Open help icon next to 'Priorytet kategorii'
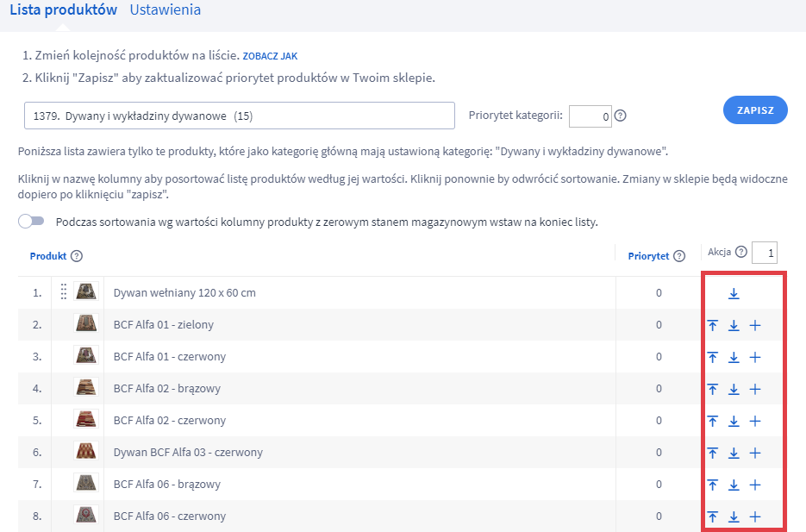Image resolution: width=806 pixels, height=532 pixels. [621, 116]
